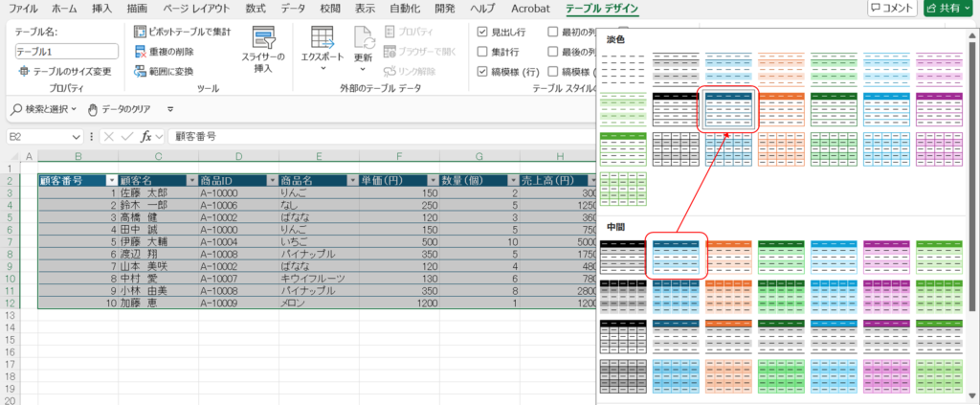The image size is (980, 405).
Task: Enable the 集計行 checkbox
Action: (483, 52)
